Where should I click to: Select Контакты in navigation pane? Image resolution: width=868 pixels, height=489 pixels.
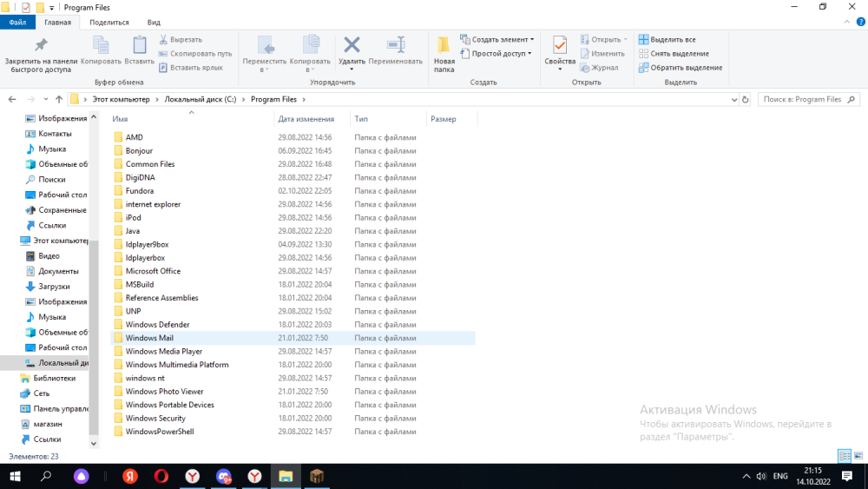tap(55, 134)
